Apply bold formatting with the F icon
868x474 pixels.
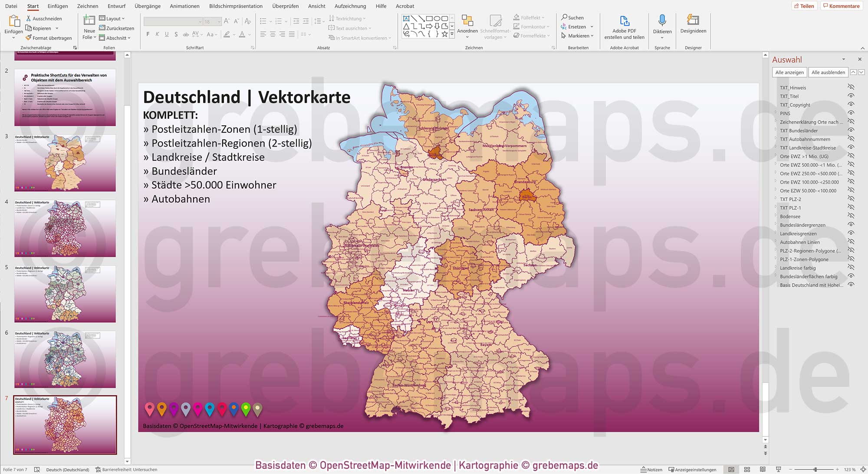[x=148, y=34]
